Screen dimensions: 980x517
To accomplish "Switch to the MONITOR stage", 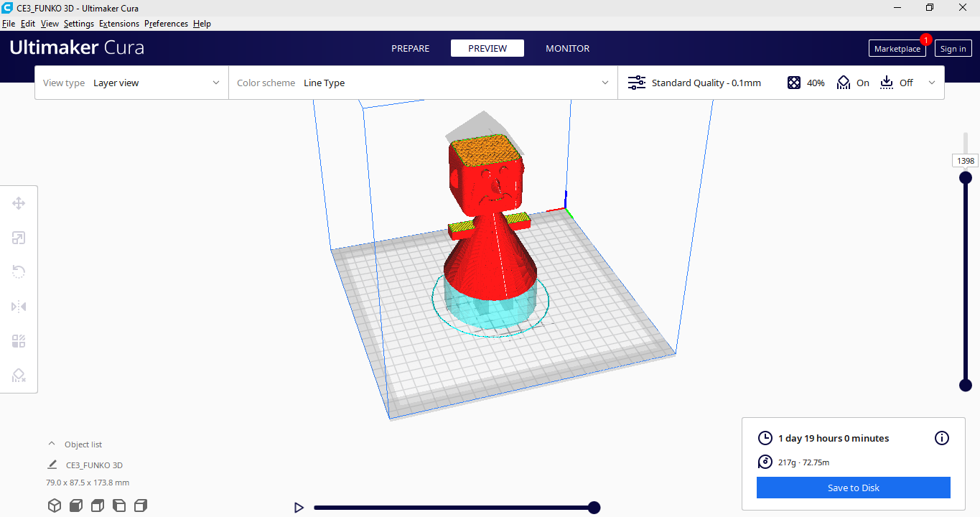I will click(567, 48).
